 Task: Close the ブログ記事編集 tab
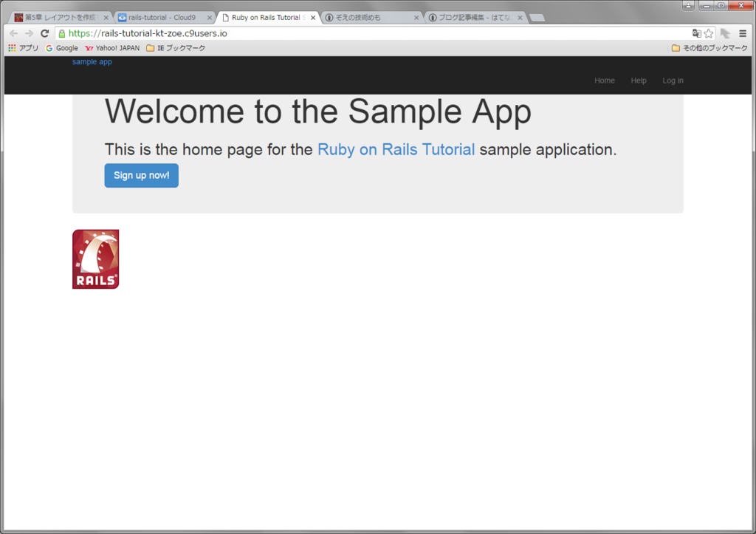520,18
